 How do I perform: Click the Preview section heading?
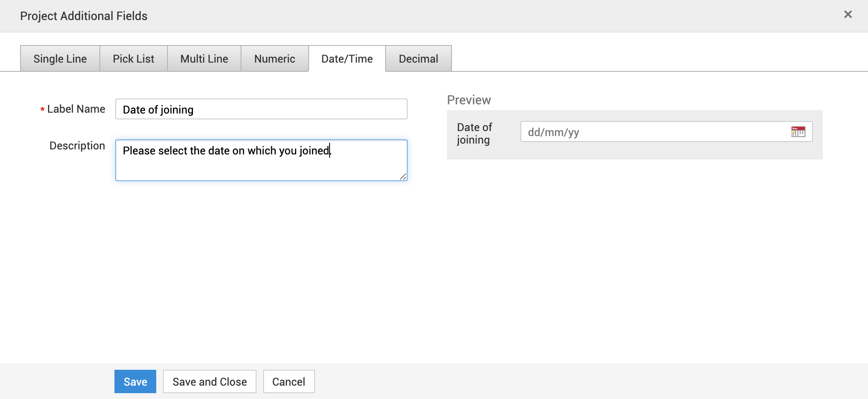pyautogui.click(x=469, y=100)
